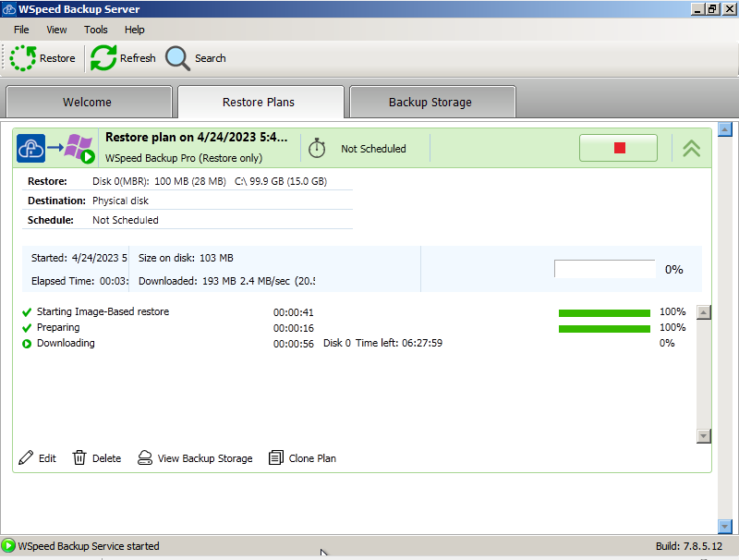Select the Restore Plans tab
Viewport: 739px width, 560px height.
(x=260, y=102)
